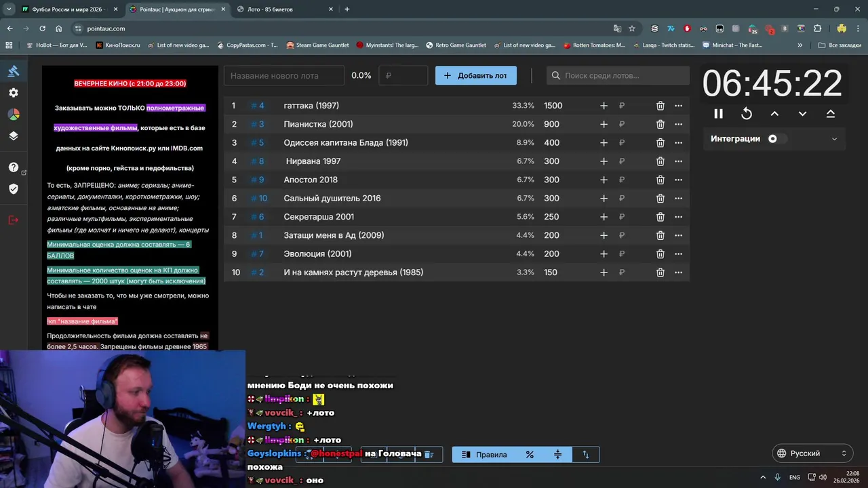The width and height of the screenshot is (868, 488).
Task: Open the help question mark sidebar icon
Action: point(14,167)
